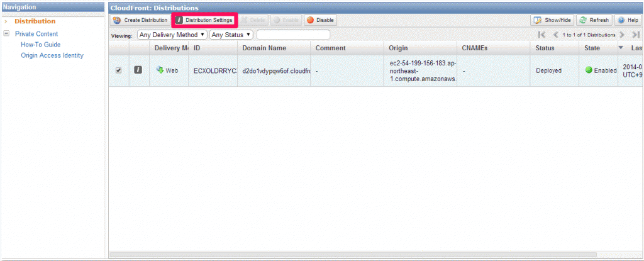Open the Help button
Screen dimensions: 644x261
click(628, 20)
